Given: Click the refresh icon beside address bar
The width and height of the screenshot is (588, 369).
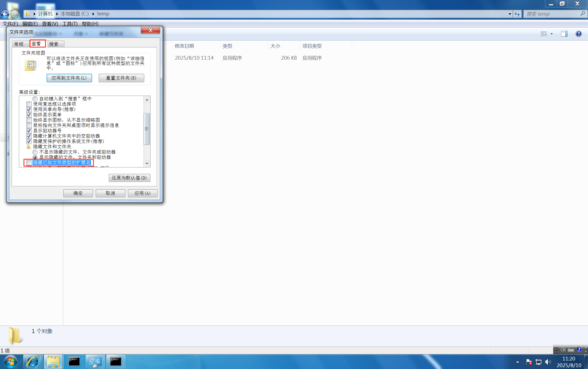Looking at the screenshot, I should (x=517, y=14).
